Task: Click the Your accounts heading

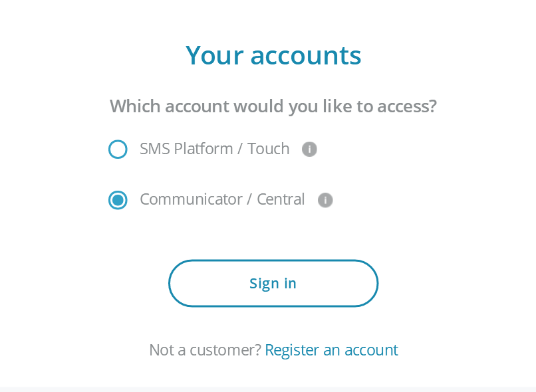Action: pos(273,55)
